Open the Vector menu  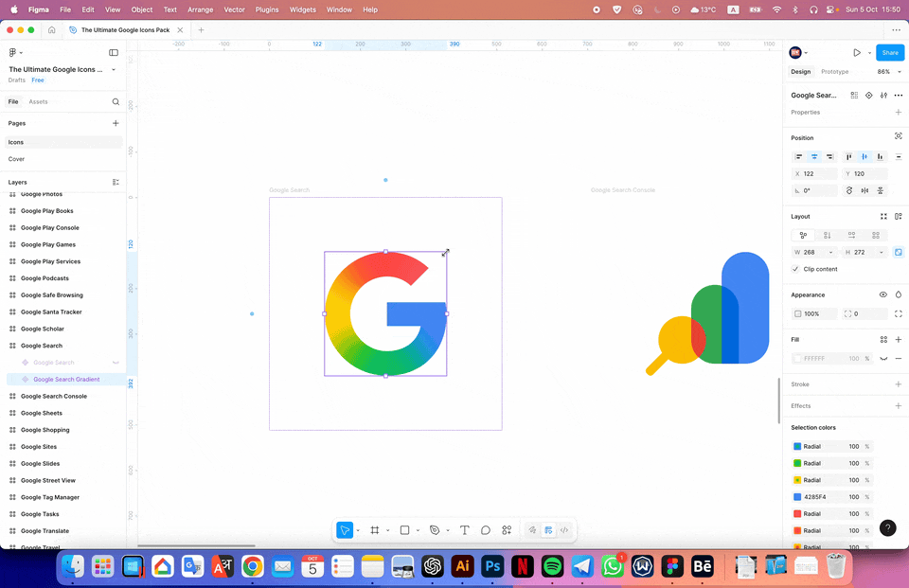click(234, 9)
